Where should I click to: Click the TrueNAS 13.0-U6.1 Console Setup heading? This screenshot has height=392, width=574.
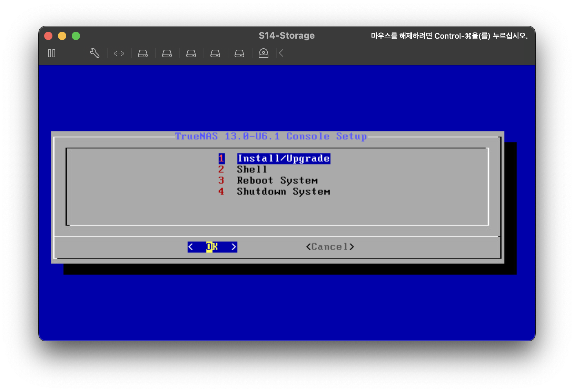[x=271, y=136]
